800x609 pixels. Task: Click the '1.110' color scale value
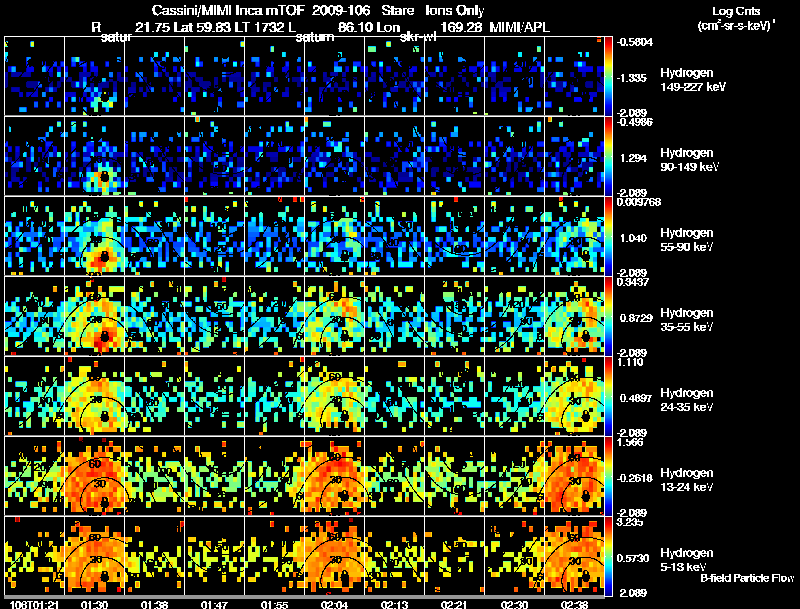[x=630, y=362]
